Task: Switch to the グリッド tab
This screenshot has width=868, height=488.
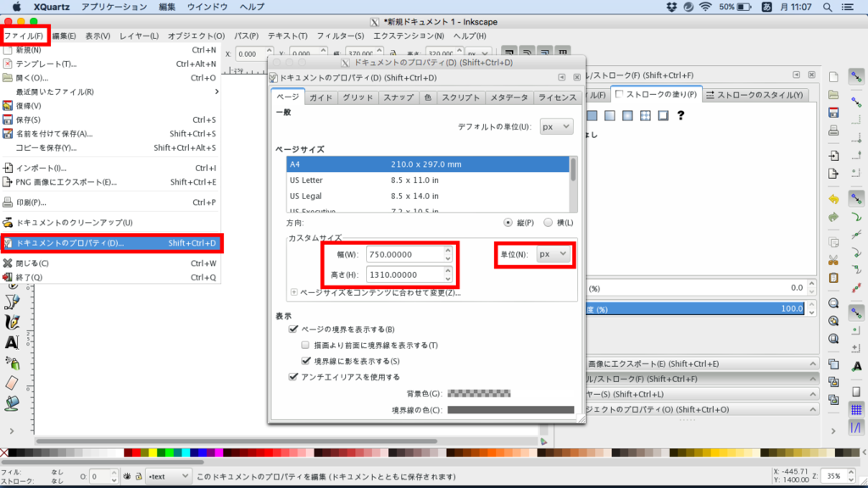Action: pos(357,97)
